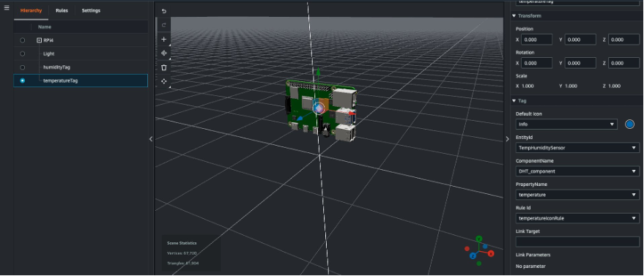Click the Name column header
Viewport: 644px width, 276px height.
45,27
